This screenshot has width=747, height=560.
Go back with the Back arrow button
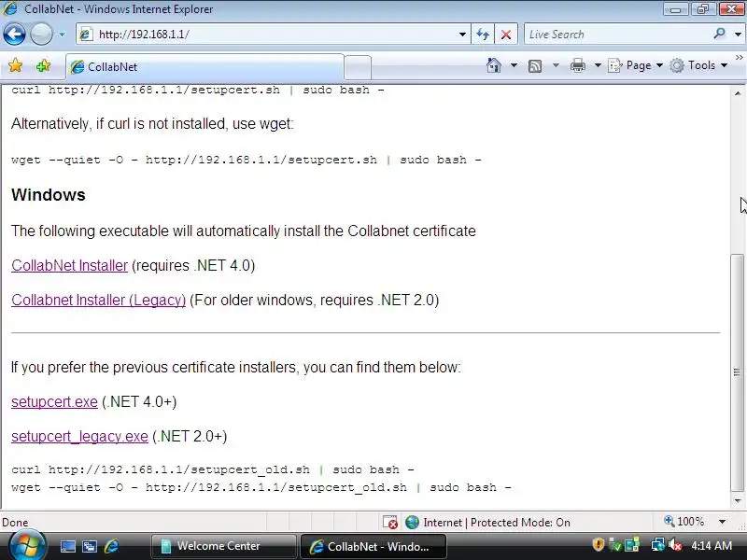point(14,35)
